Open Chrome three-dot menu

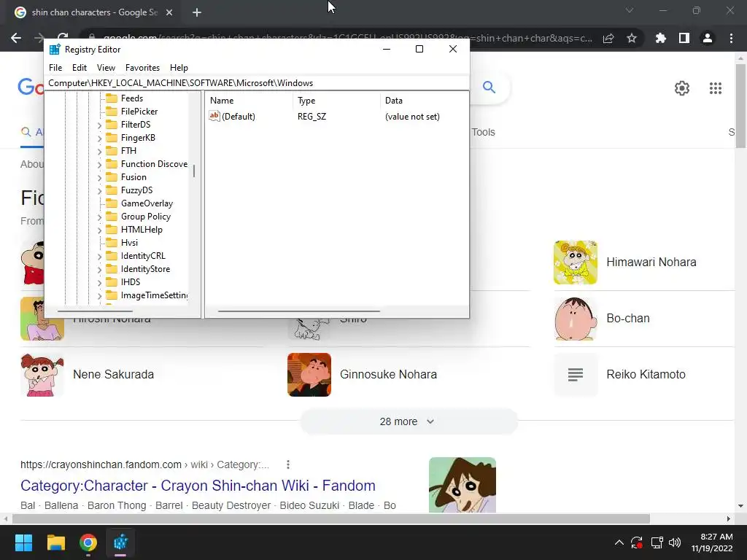(x=731, y=38)
